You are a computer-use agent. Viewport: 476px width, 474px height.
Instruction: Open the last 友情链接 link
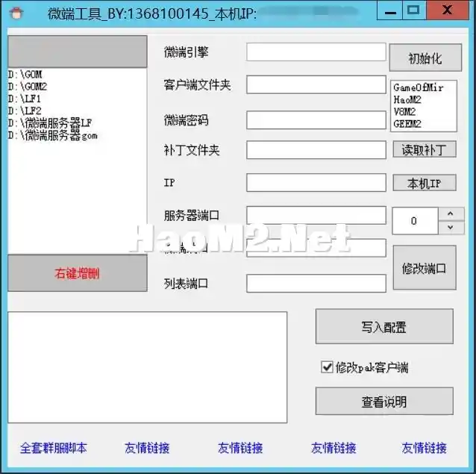pos(425,448)
